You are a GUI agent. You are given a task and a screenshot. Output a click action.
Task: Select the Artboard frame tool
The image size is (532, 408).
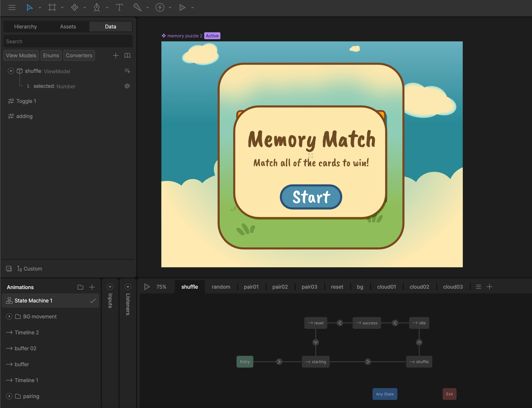coord(52,8)
